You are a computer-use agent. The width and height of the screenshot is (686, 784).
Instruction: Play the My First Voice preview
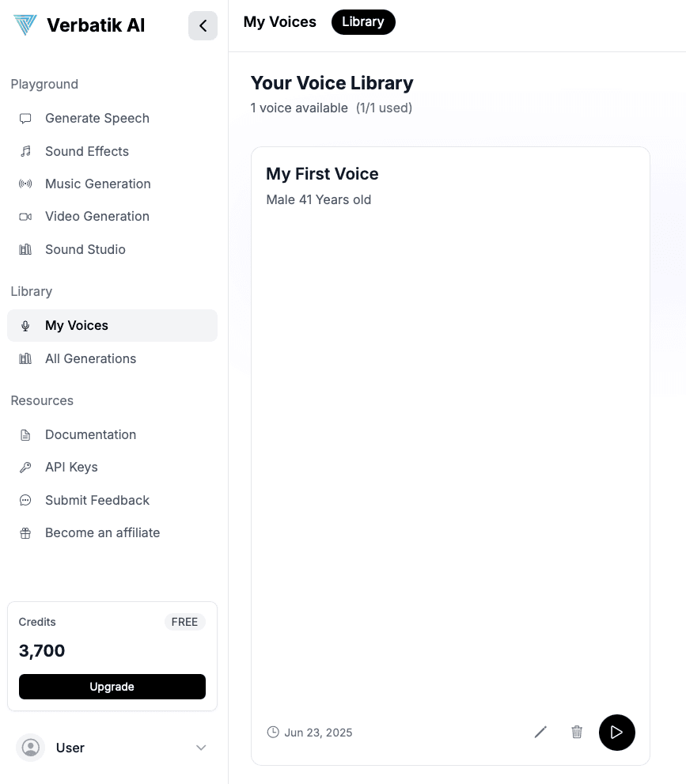(x=617, y=733)
